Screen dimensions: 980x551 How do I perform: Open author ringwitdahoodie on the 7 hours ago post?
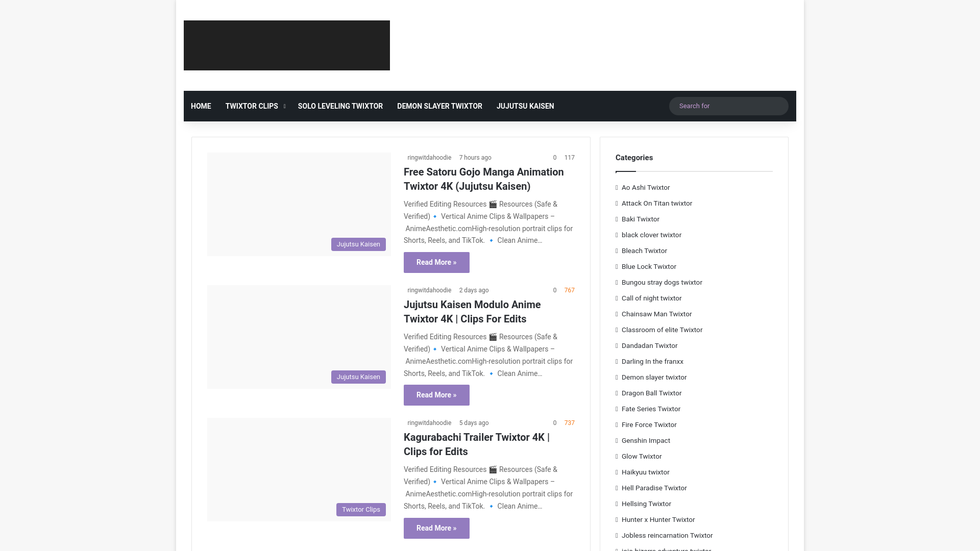pos(429,158)
